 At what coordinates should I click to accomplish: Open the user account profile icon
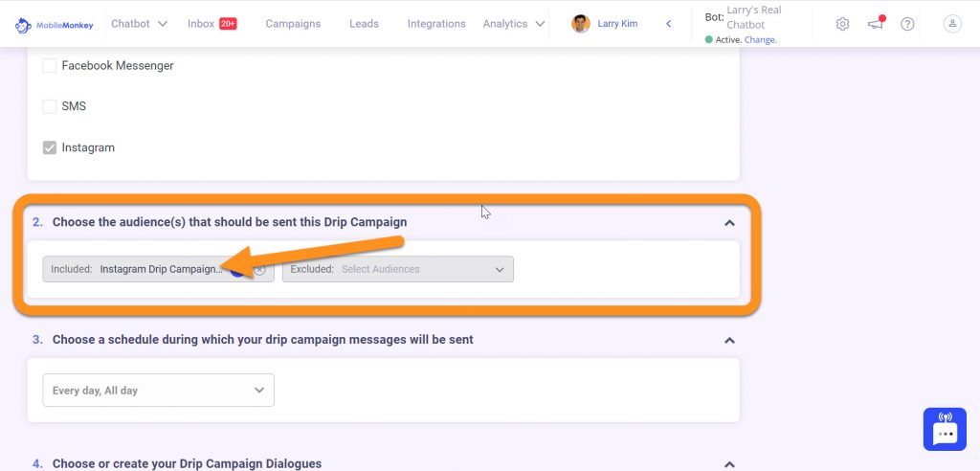tap(952, 24)
